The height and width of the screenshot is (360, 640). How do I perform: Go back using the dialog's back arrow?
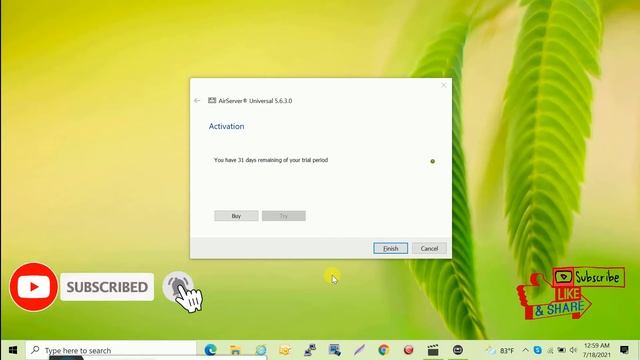[197, 100]
